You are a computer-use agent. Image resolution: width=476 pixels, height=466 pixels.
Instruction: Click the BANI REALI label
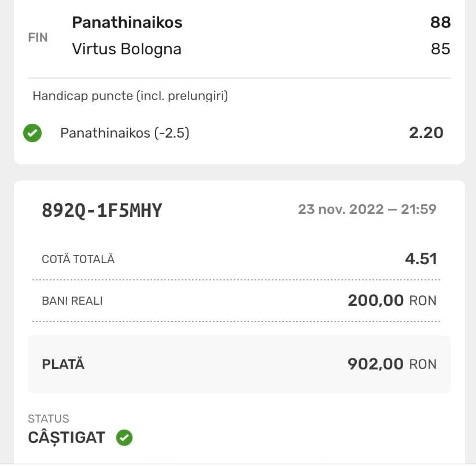click(72, 301)
